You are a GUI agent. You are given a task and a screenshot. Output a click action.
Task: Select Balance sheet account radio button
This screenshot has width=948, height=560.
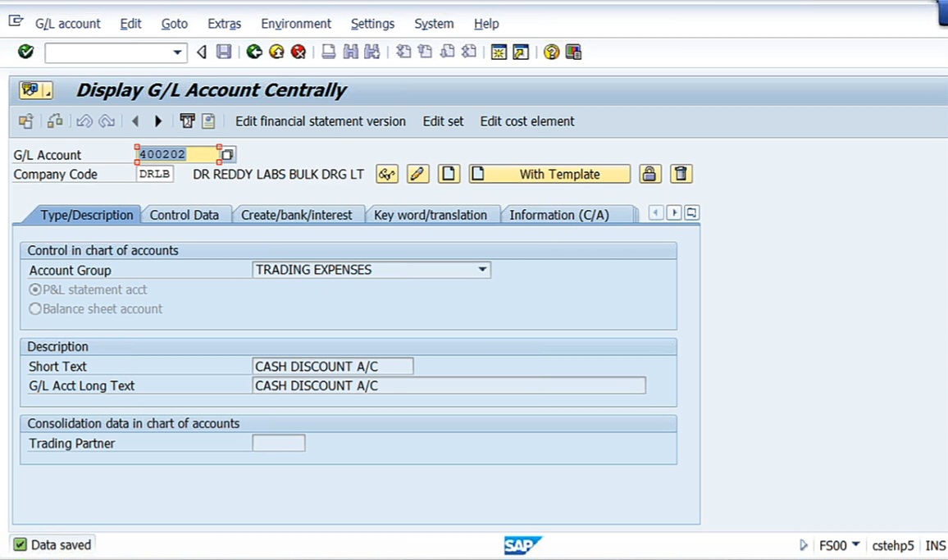[35, 309]
